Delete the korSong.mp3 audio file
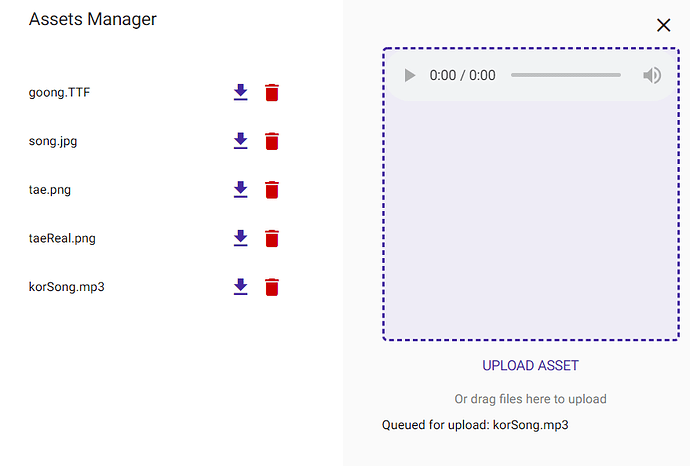The height and width of the screenshot is (466, 690). [271, 287]
